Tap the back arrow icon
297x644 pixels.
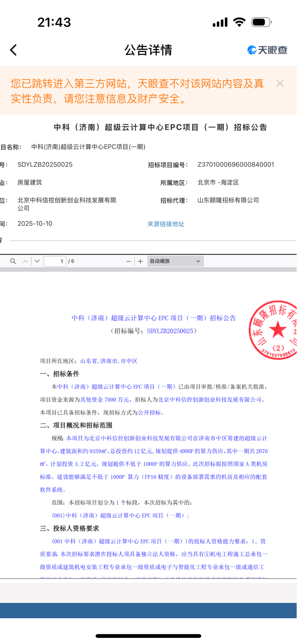click(x=14, y=50)
